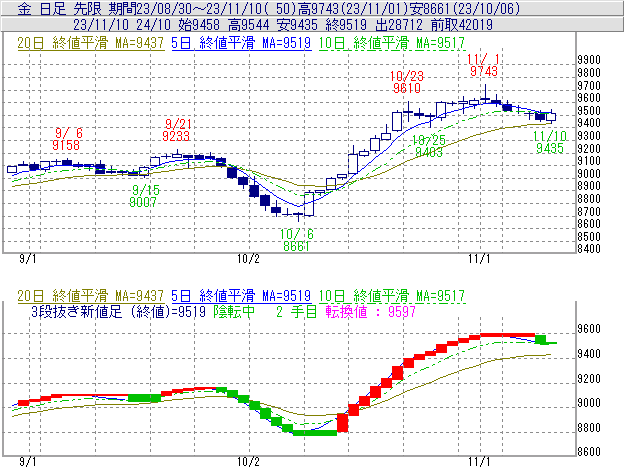624x475 pixels.
Task: Select the 安9435 daily low value
Action: pyautogui.click(x=297, y=25)
